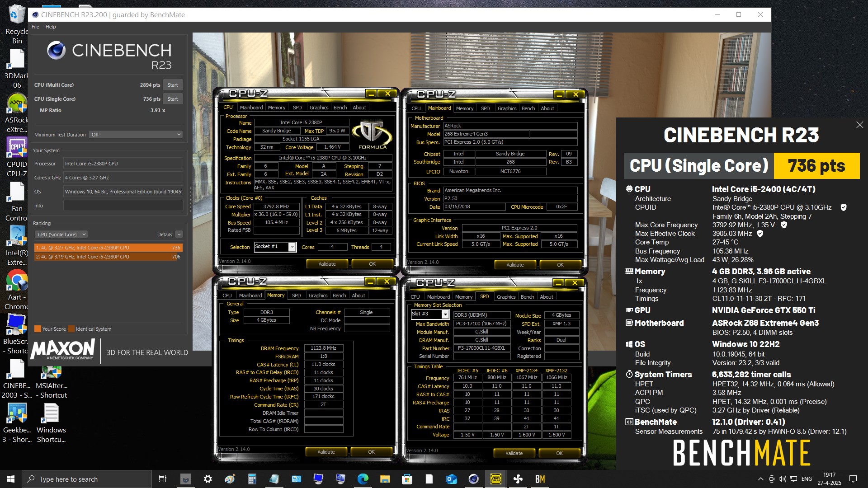Screen dimensions: 868x488
Task: Show hidden system tray icons
Action: tap(760, 479)
